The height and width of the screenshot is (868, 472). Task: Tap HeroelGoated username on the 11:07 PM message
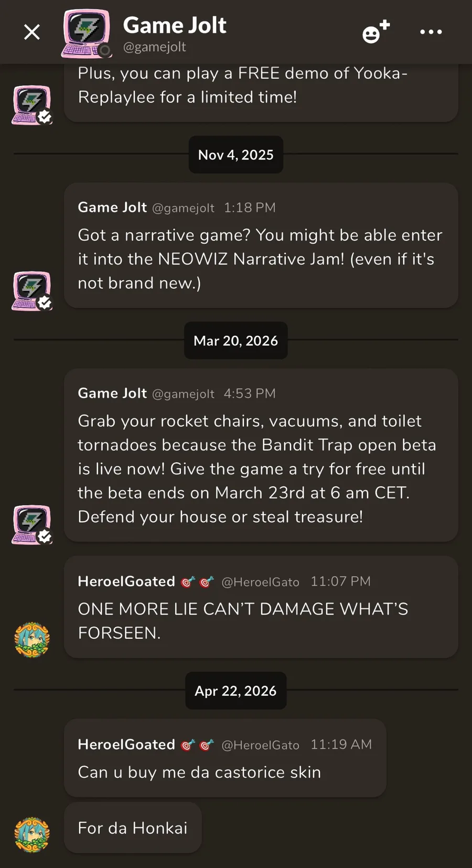(126, 581)
